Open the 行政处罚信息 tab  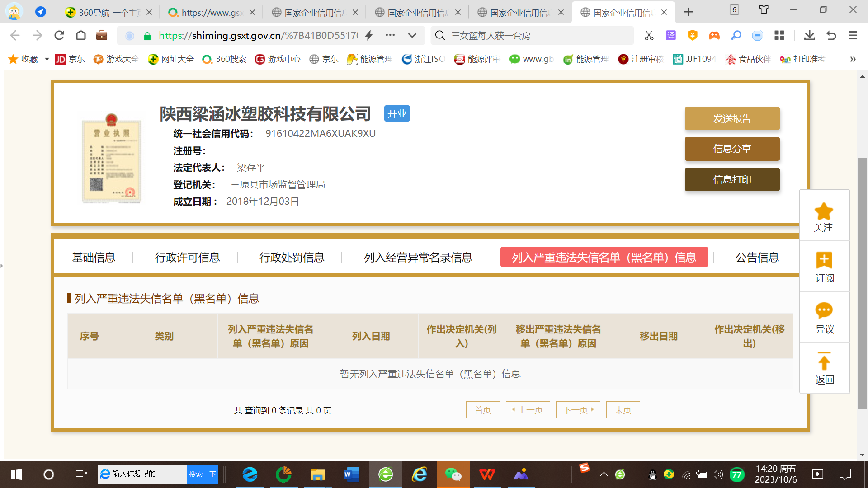click(292, 258)
